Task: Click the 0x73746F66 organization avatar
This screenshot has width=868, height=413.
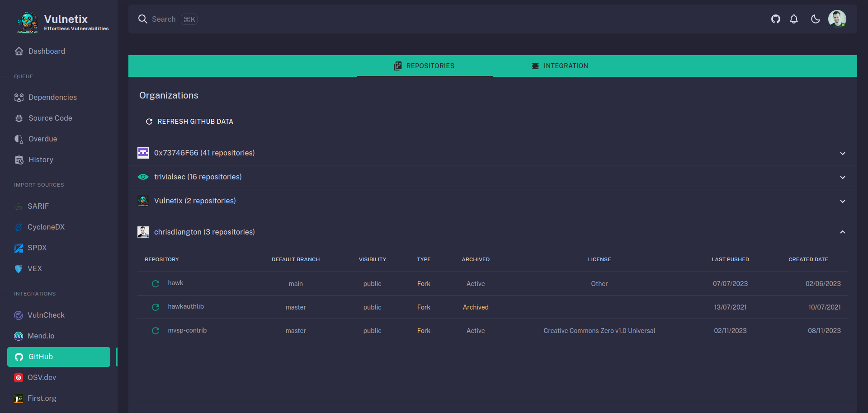Action: tap(143, 153)
